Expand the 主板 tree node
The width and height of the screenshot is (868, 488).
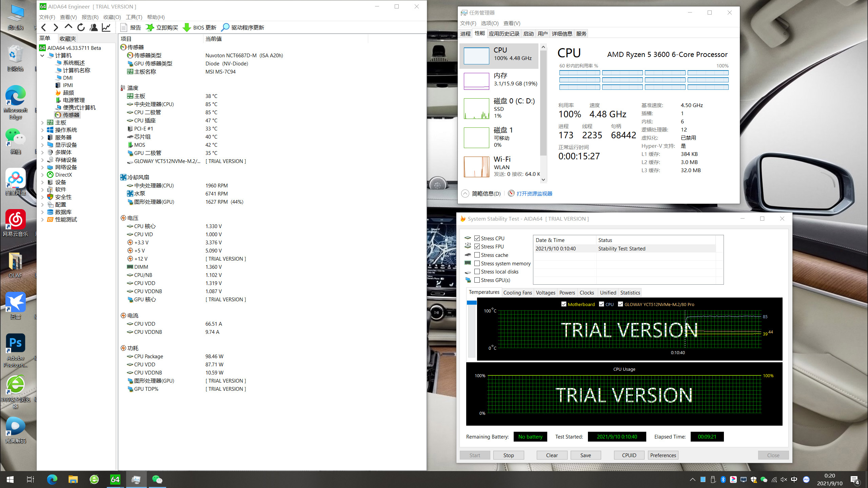pyautogui.click(x=42, y=122)
